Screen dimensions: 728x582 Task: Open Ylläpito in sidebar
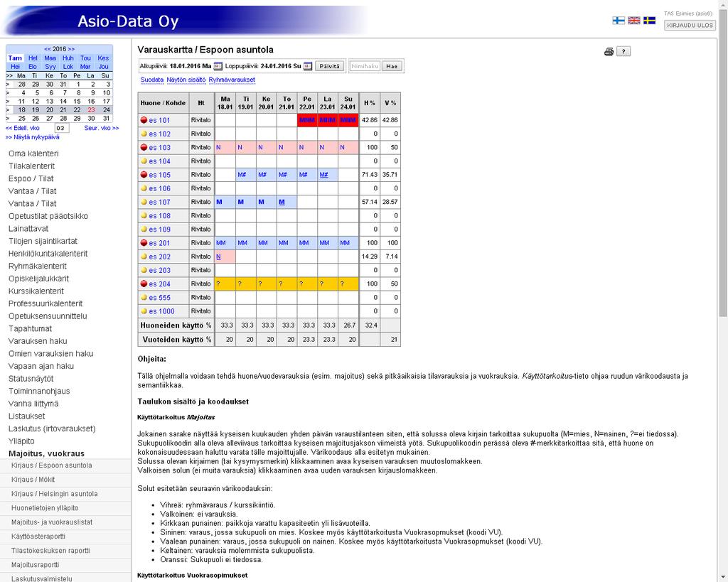21,441
